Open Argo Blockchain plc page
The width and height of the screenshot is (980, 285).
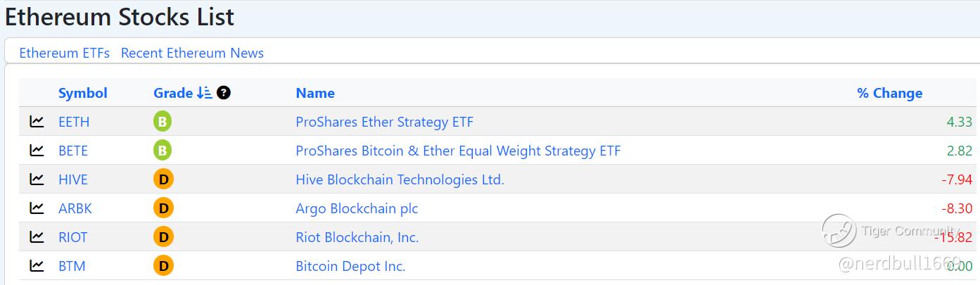pyautogui.click(x=357, y=208)
